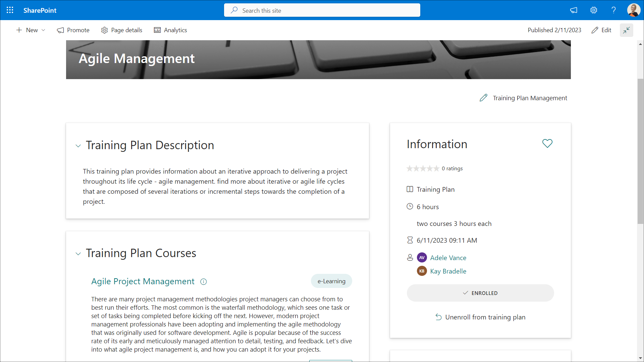The height and width of the screenshot is (362, 644).
Task: Click the Search this site box
Action: [x=322, y=10]
